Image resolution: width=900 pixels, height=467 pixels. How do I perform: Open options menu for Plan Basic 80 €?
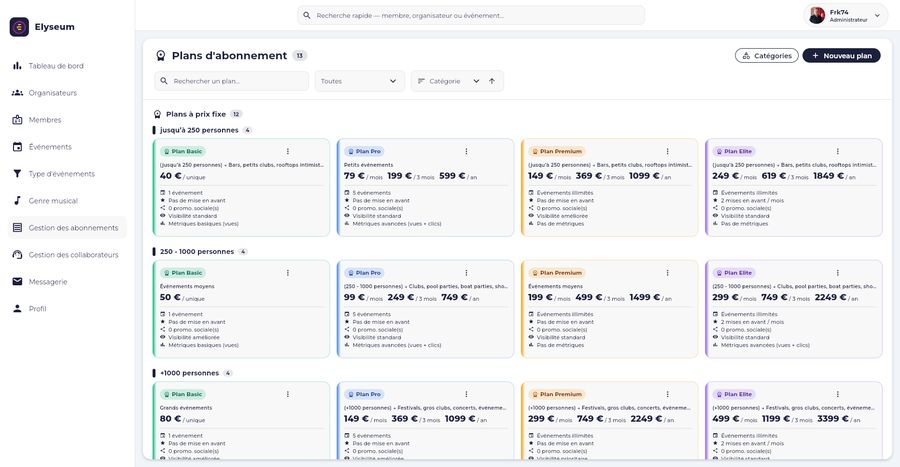point(288,394)
